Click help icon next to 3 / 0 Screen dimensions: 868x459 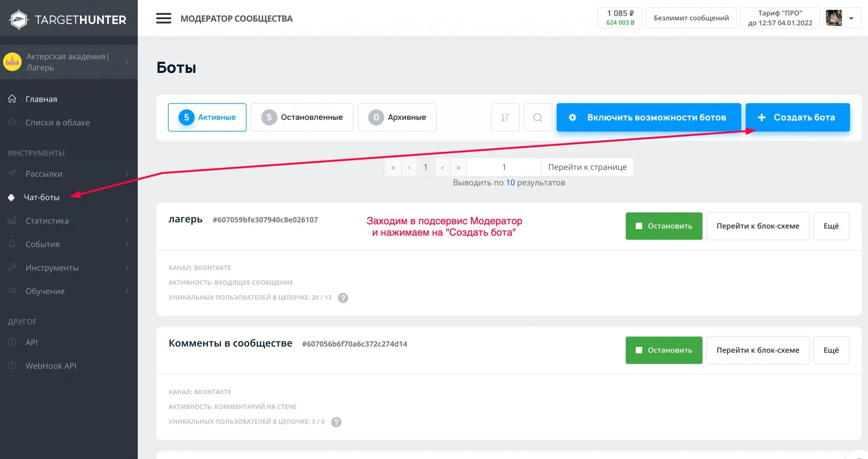pyautogui.click(x=336, y=422)
